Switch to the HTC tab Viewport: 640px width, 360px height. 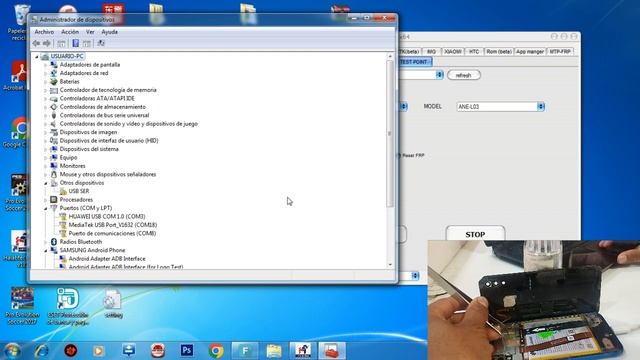click(474, 51)
